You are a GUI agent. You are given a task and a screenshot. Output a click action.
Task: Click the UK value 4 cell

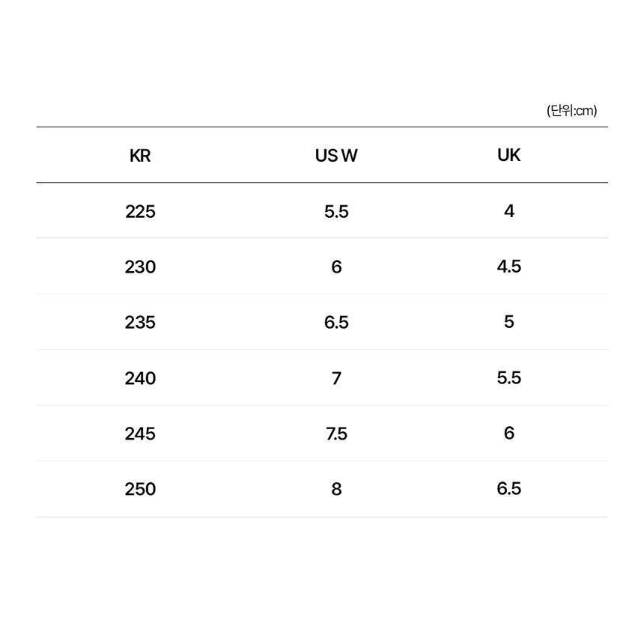(x=509, y=211)
